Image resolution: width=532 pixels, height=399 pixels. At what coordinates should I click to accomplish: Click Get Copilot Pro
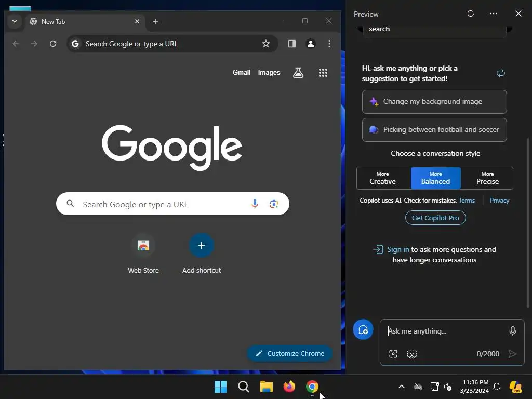pyautogui.click(x=436, y=218)
